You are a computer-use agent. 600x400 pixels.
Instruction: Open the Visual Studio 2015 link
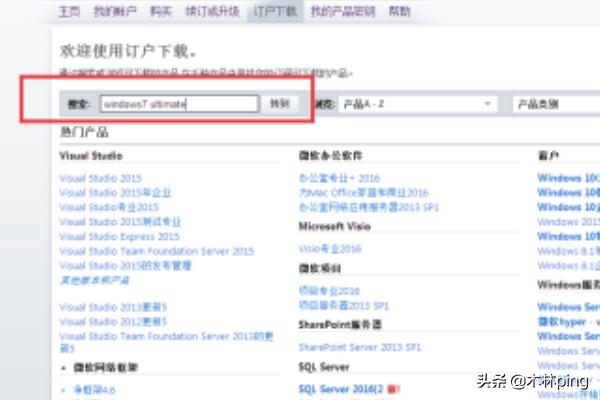(100, 178)
